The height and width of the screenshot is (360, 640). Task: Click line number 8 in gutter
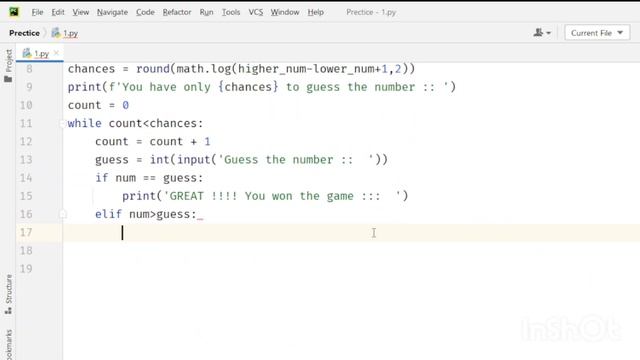(x=29, y=69)
